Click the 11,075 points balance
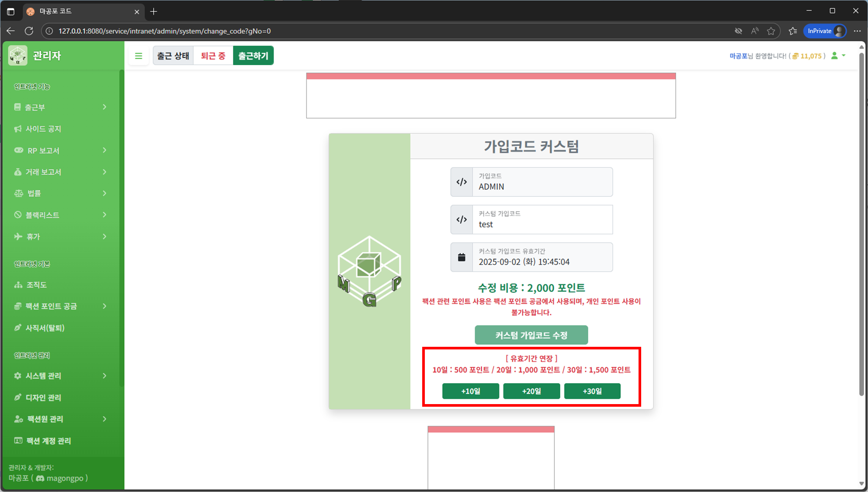The width and height of the screenshot is (868, 492). click(x=807, y=56)
